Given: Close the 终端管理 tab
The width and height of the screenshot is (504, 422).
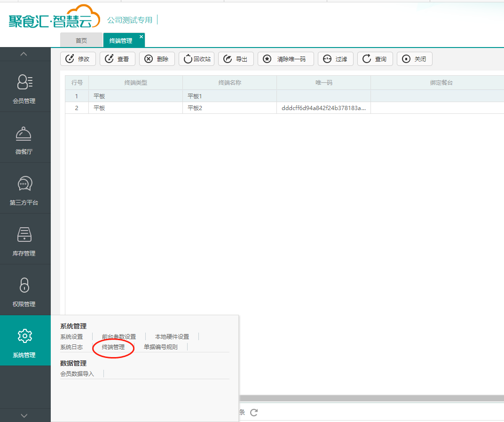Looking at the screenshot, I should (141, 37).
